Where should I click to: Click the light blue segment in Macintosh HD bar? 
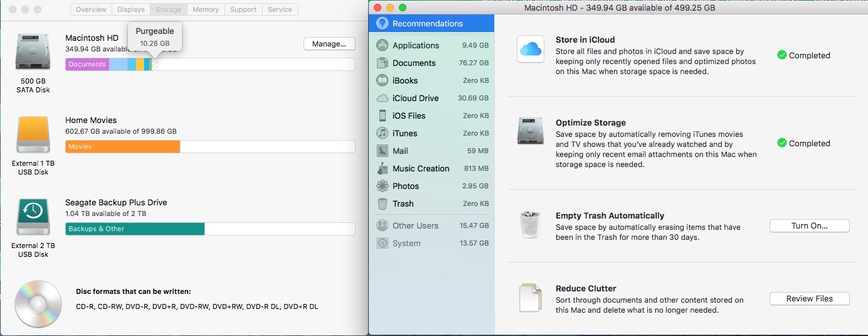[118, 64]
